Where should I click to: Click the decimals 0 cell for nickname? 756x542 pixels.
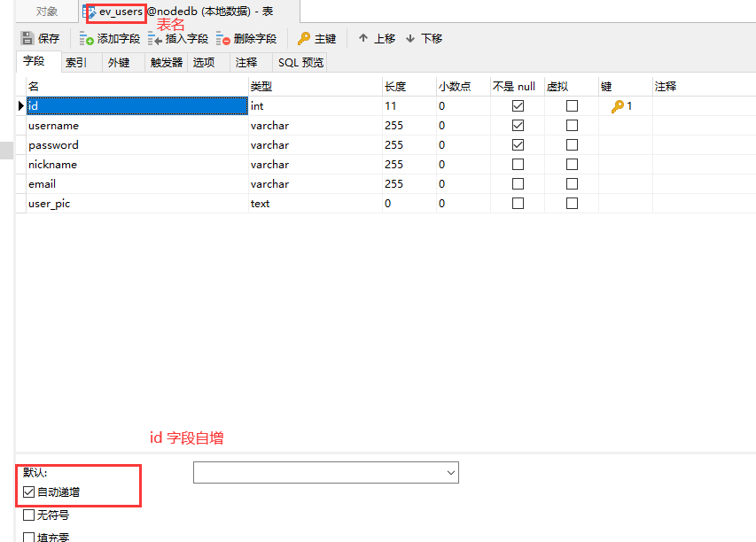click(464, 165)
